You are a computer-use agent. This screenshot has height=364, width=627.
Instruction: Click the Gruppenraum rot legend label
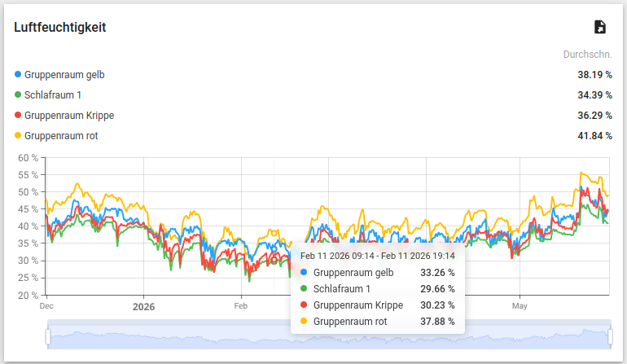click(x=61, y=136)
